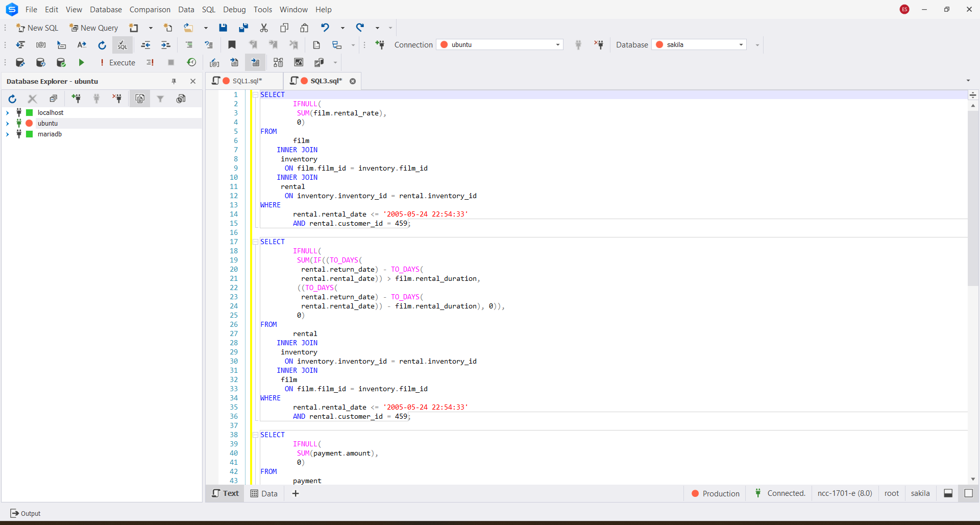Screen dimensions: 980x525
Task: Expand the mariadb connection node
Action: pyautogui.click(x=8, y=134)
